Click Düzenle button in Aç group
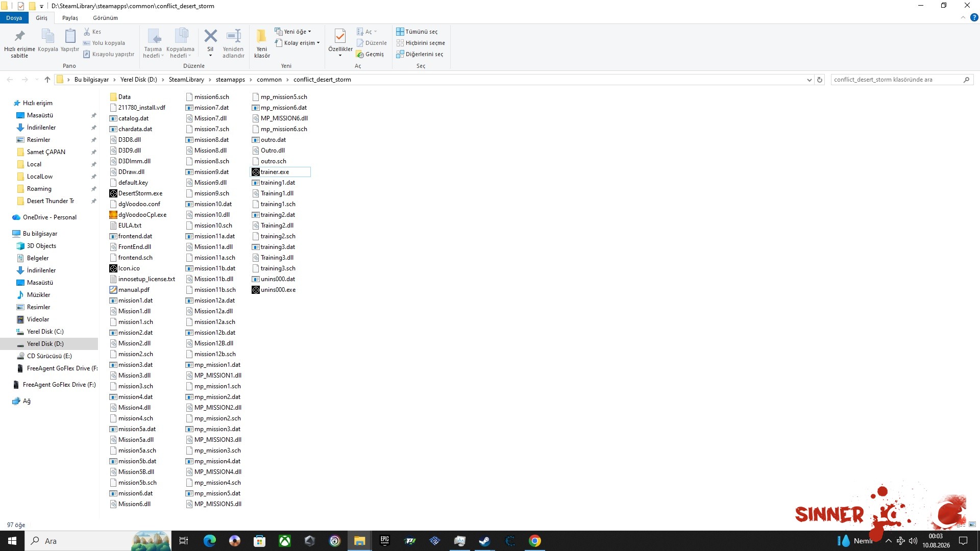This screenshot has height=551, width=980. coord(372,43)
